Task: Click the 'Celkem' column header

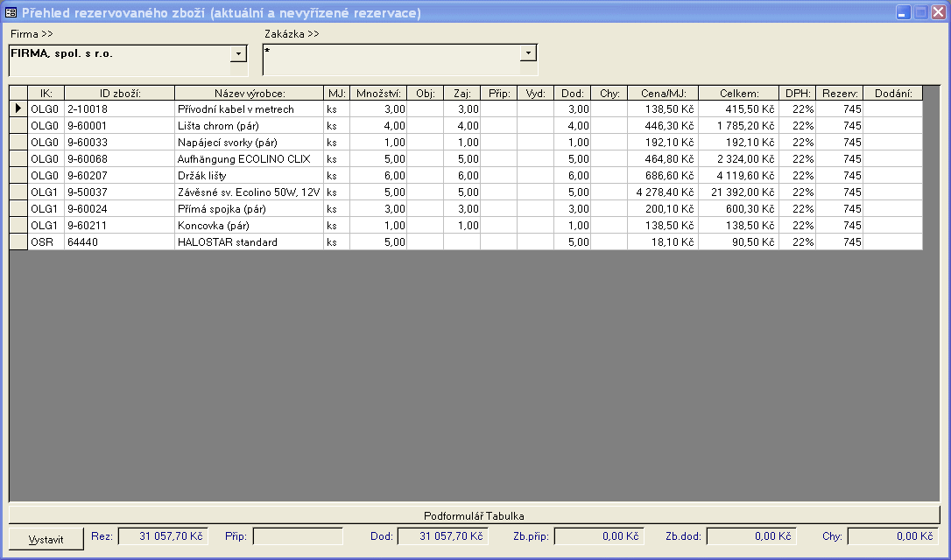Action: click(738, 93)
